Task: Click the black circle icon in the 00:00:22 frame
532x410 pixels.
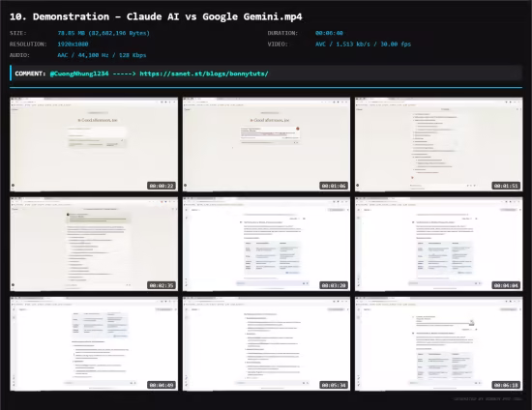Action: (x=13, y=185)
